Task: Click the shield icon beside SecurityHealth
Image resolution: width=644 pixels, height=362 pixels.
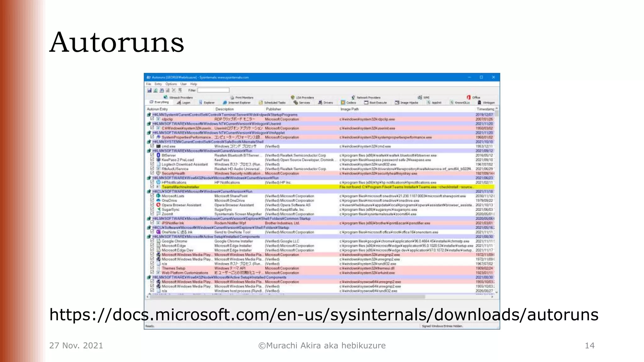Action: [158, 173]
